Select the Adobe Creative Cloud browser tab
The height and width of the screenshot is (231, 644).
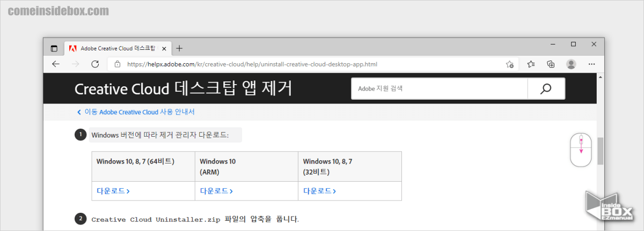(118, 48)
